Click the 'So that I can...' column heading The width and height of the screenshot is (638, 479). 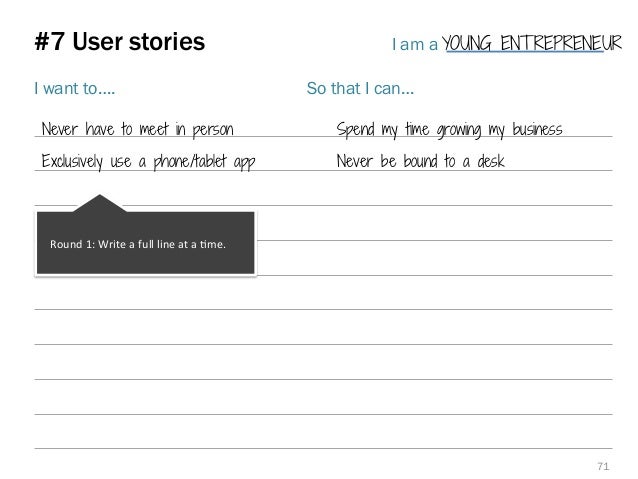[360, 88]
